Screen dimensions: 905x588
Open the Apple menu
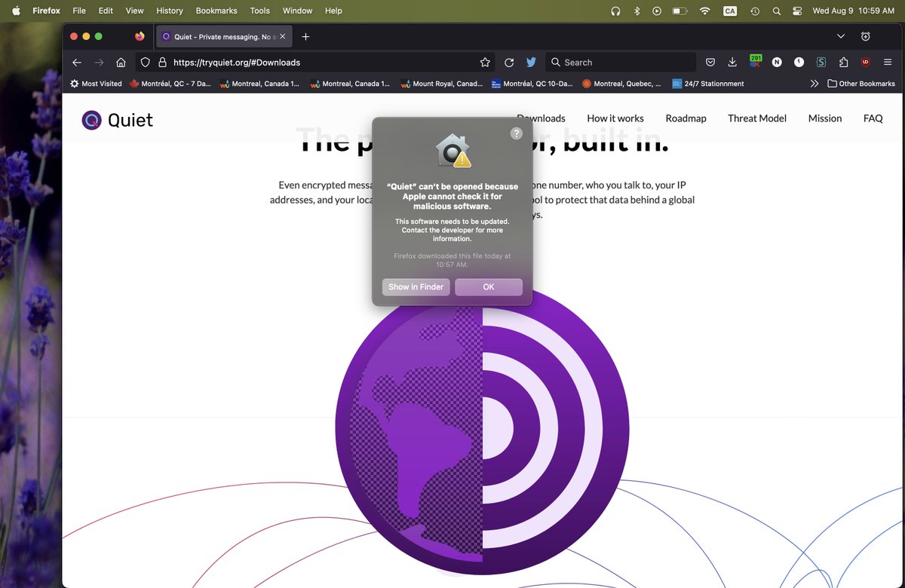tap(16, 11)
